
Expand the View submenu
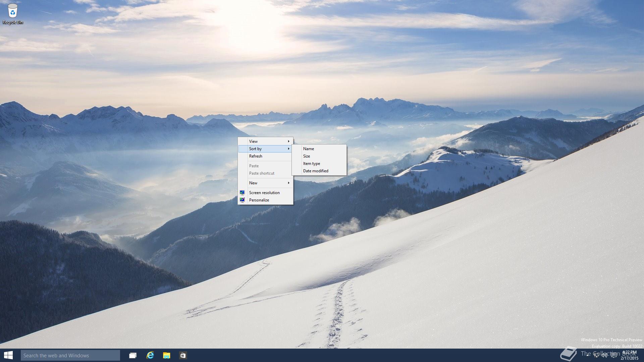pyautogui.click(x=265, y=141)
